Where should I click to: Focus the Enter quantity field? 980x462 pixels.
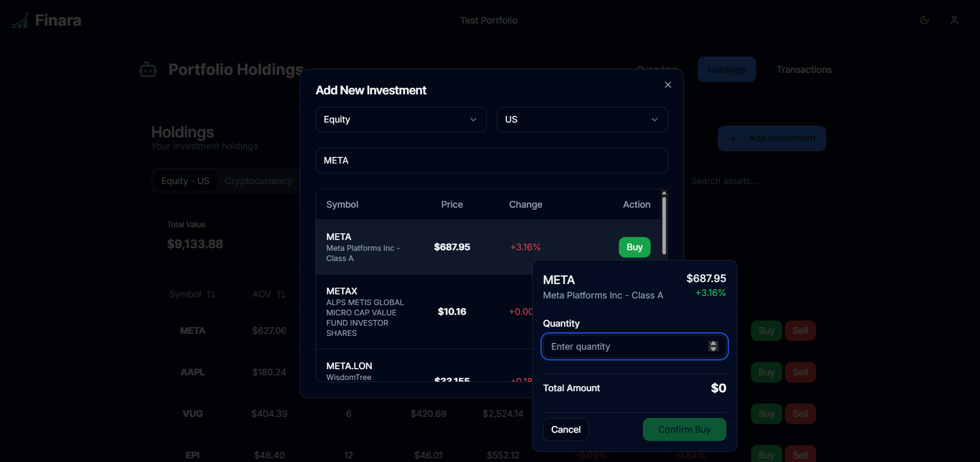click(x=635, y=347)
